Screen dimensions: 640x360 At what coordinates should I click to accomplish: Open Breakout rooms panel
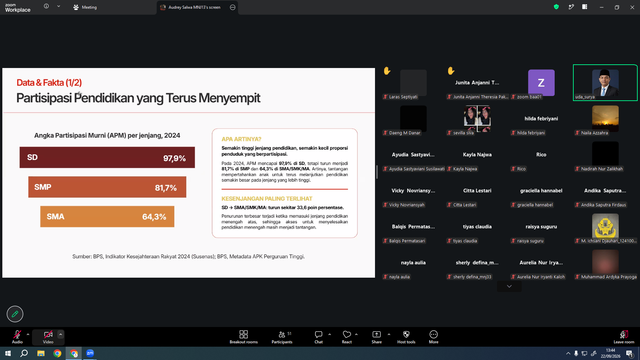244,337
